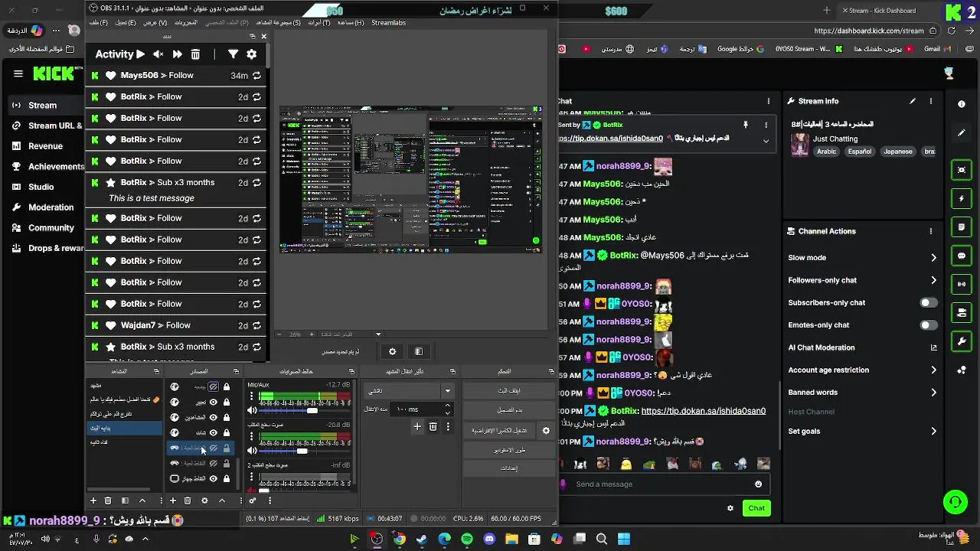Add a new source in sources panel
Screen dimensions: 980x551
(x=173, y=500)
